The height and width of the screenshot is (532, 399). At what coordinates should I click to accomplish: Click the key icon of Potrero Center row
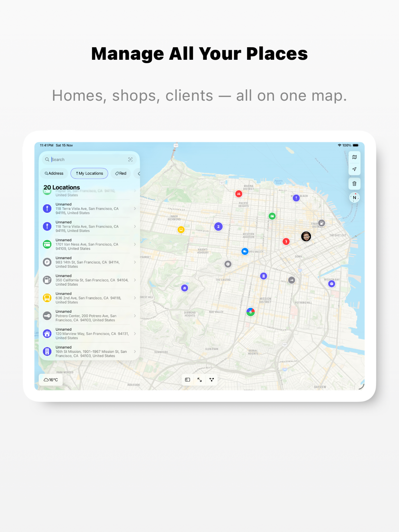pyautogui.click(x=47, y=316)
